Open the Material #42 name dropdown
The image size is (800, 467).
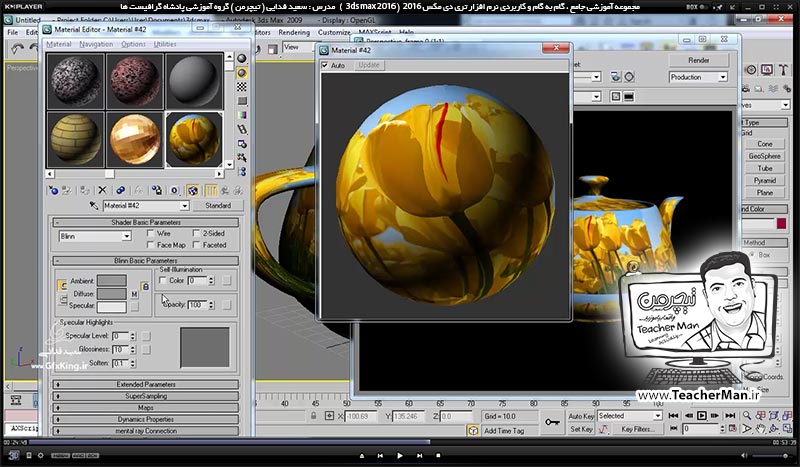184,205
